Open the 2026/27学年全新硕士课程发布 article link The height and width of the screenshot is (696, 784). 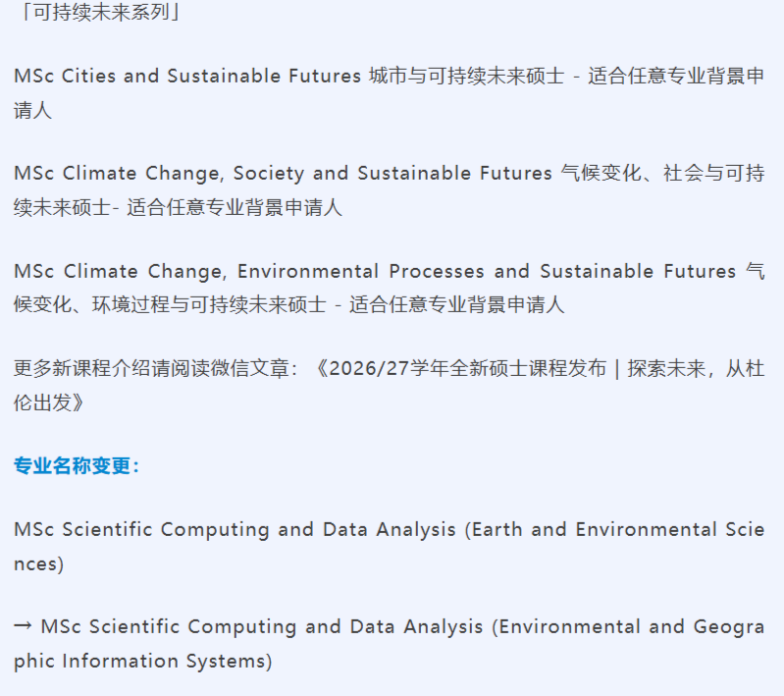[x=467, y=369]
